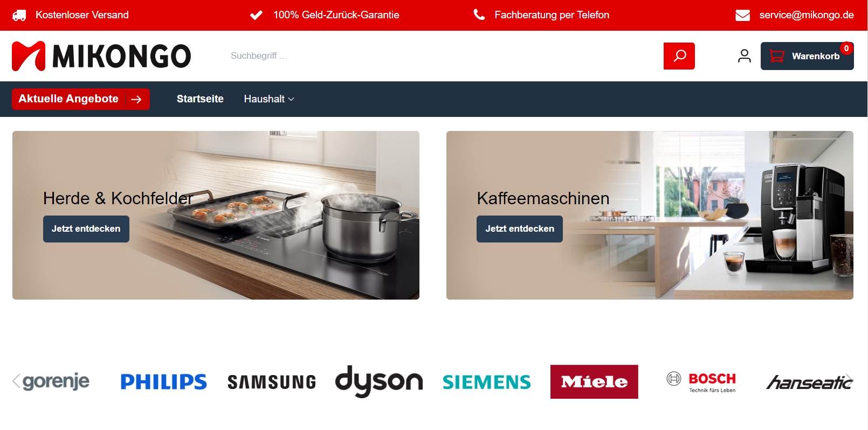
Task: Click the Mikongo logo
Action: click(101, 56)
